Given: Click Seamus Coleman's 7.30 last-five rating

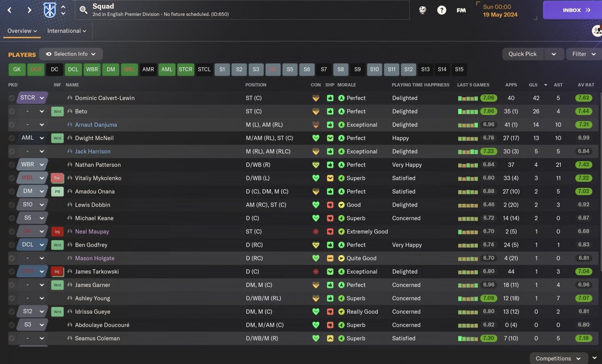Looking at the screenshot, I should pyautogui.click(x=488, y=338).
